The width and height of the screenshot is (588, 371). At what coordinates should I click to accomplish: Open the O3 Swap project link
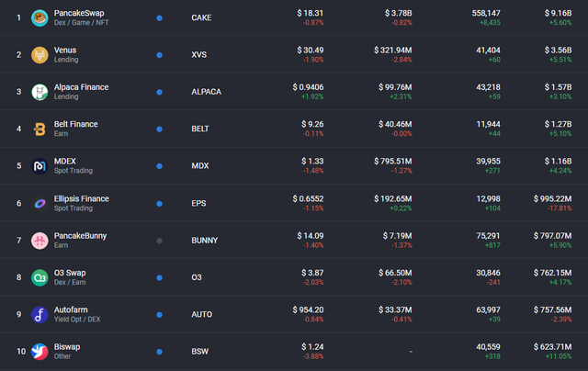click(70, 273)
